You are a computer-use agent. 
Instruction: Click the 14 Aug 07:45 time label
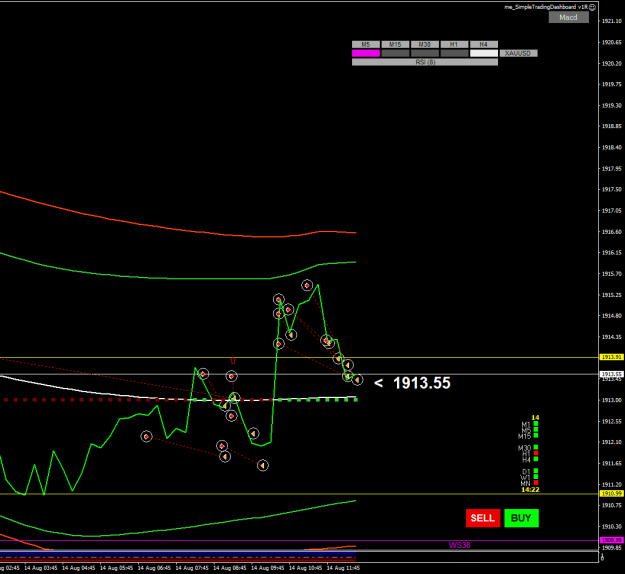pos(192,568)
